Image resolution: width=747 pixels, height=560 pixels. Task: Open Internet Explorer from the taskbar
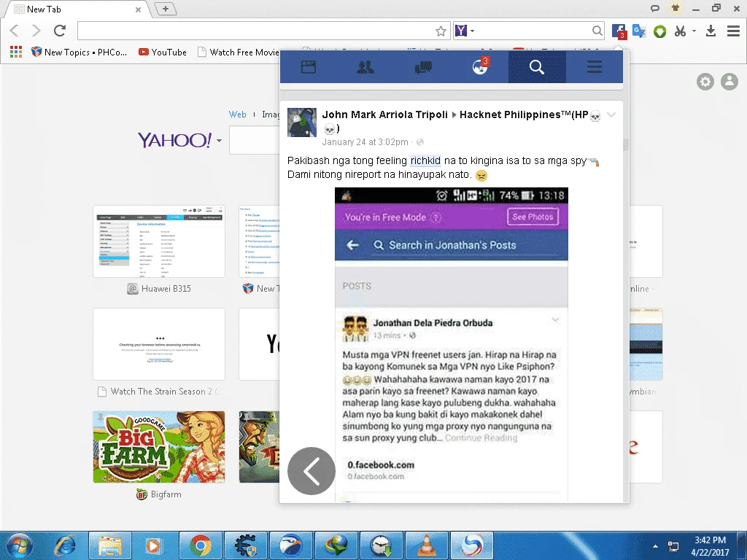(x=65, y=545)
